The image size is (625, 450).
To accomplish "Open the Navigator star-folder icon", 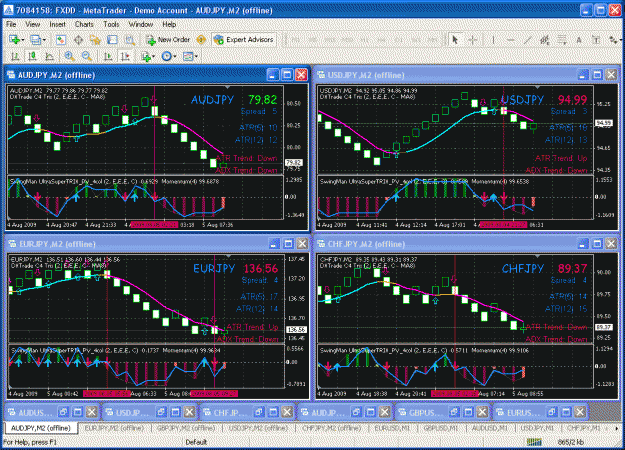I will click(95, 40).
